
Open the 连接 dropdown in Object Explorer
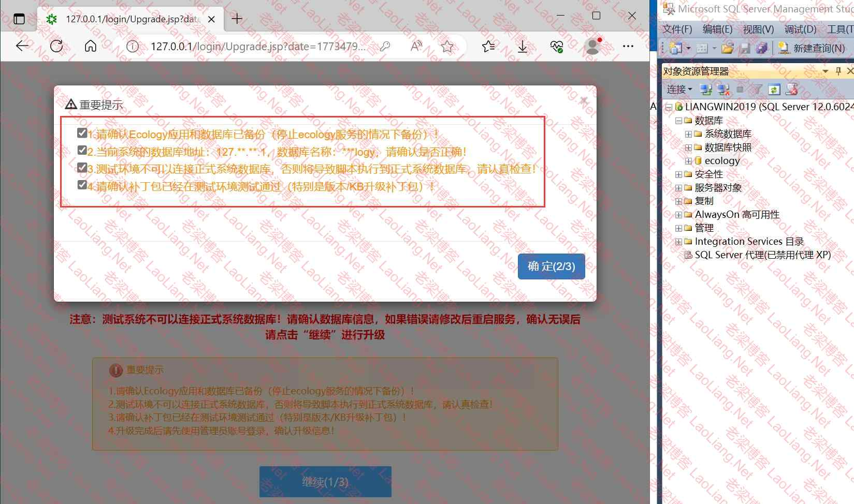679,90
